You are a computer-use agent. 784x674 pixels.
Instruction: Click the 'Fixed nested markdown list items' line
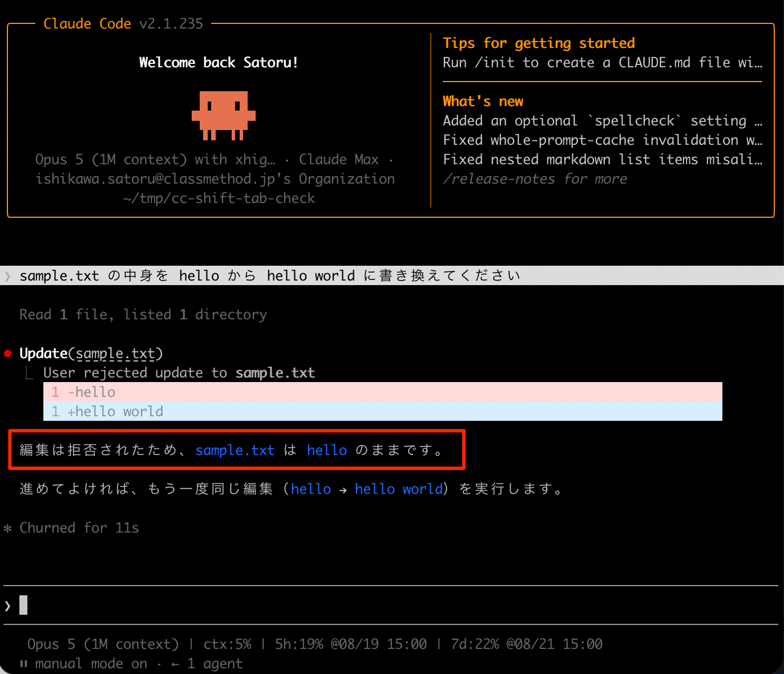click(x=603, y=160)
